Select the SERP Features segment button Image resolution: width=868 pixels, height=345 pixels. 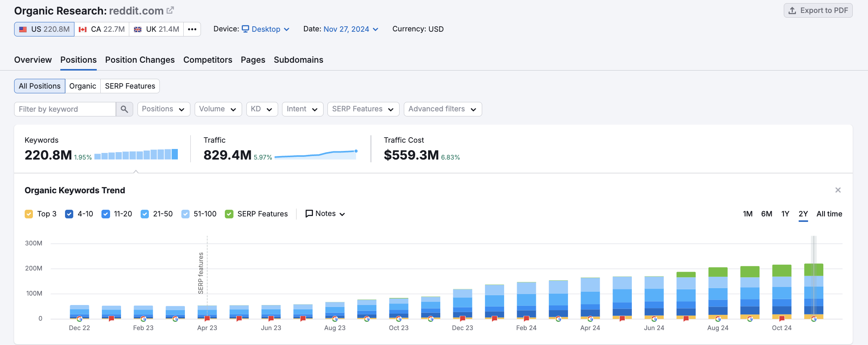(x=130, y=86)
